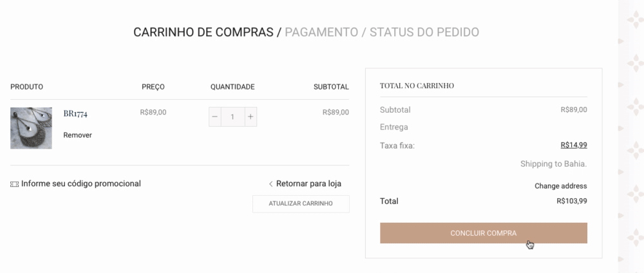Click the PRODUTO column header
Screen dimensions: 644x273
click(x=27, y=87)
